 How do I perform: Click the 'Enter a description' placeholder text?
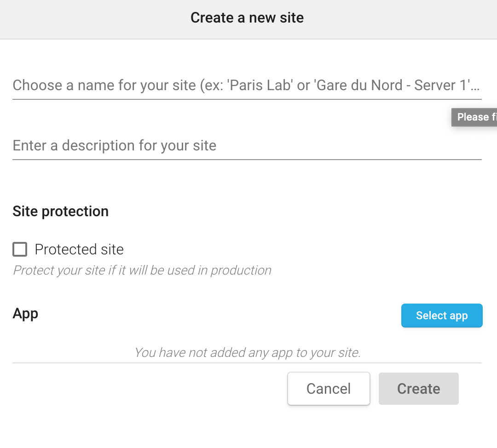(x=115, y=146)
